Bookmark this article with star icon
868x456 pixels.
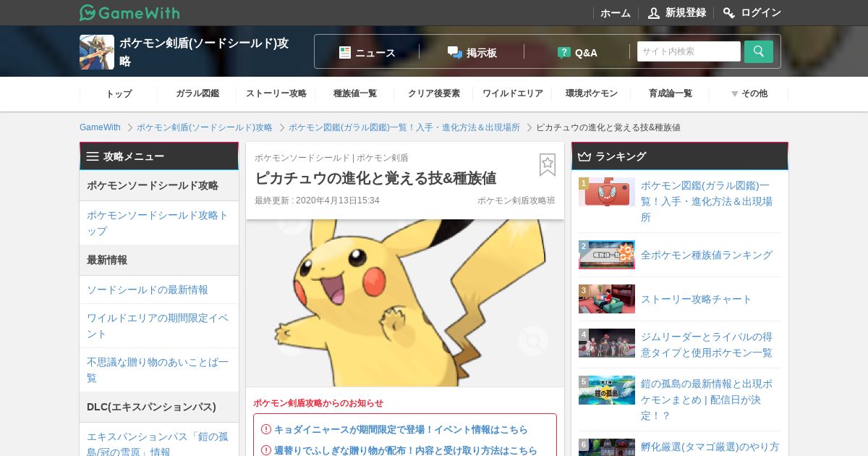click(548, 164)
